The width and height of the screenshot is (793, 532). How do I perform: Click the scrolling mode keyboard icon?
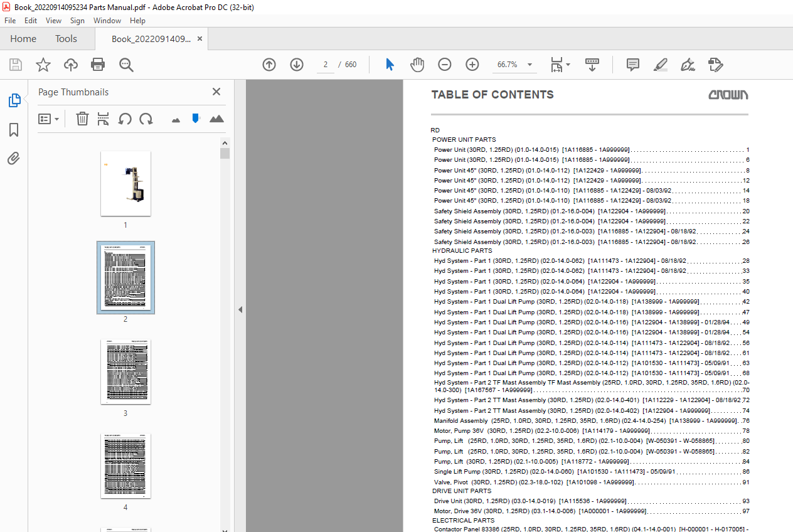tap(592, 65)
